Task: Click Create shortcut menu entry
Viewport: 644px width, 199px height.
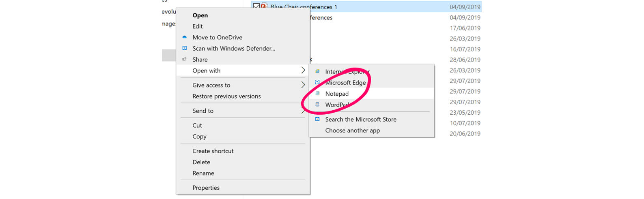Action: [x=213, y=151]
